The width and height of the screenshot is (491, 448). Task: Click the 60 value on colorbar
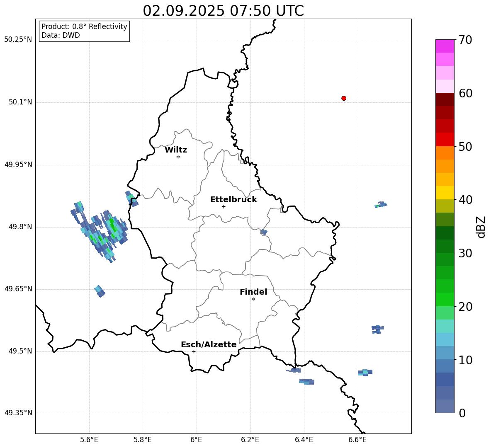(465, 93)
